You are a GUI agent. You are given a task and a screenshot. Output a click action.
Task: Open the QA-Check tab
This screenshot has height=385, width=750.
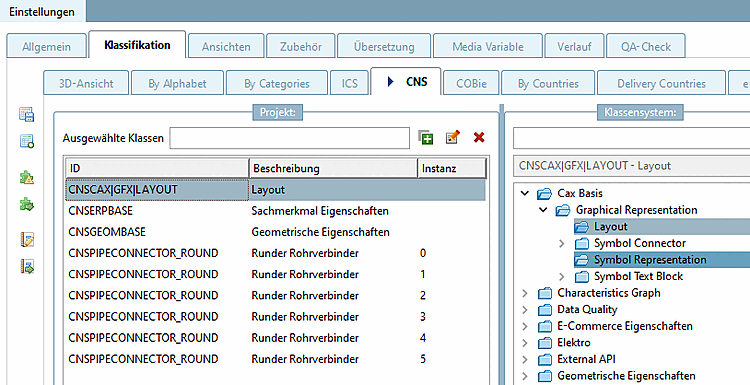point(646,46)
